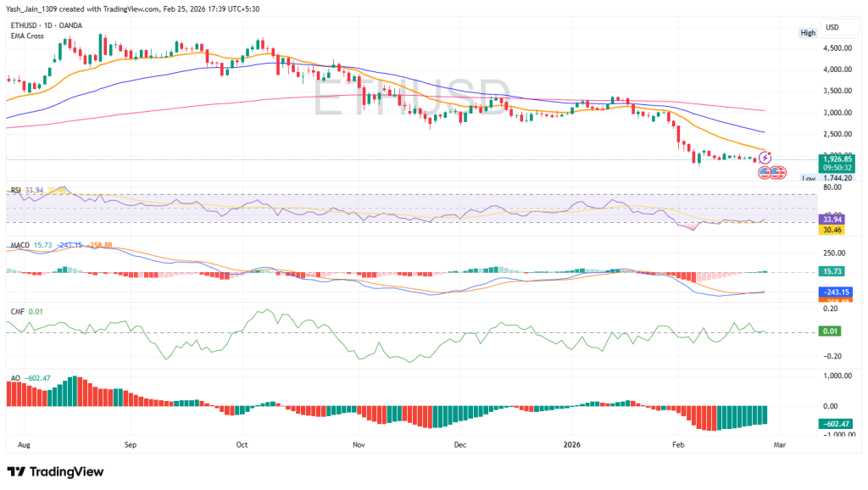Click the Yash_Jain_1309 attribution text at top

pos(32,7)
